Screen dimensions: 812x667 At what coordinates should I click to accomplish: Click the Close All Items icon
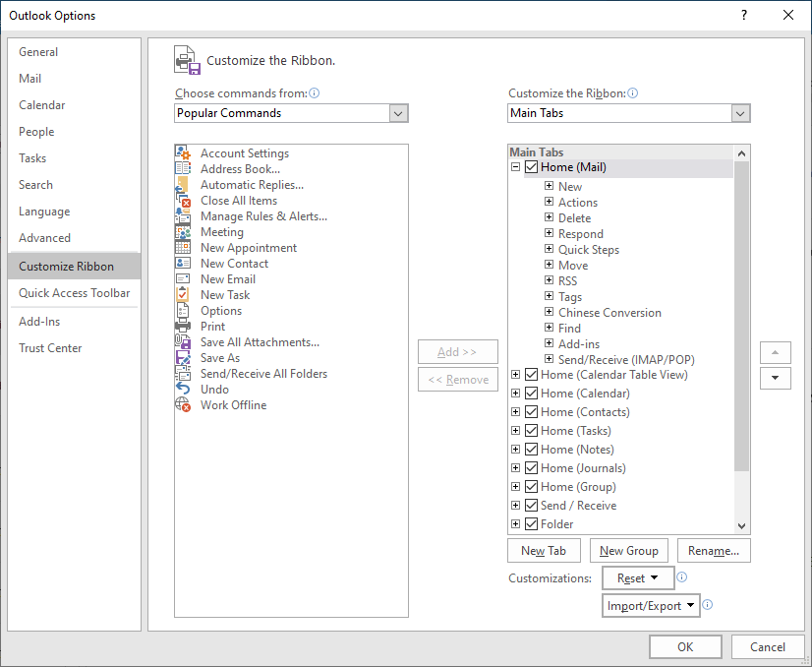[x=182, y=200]
